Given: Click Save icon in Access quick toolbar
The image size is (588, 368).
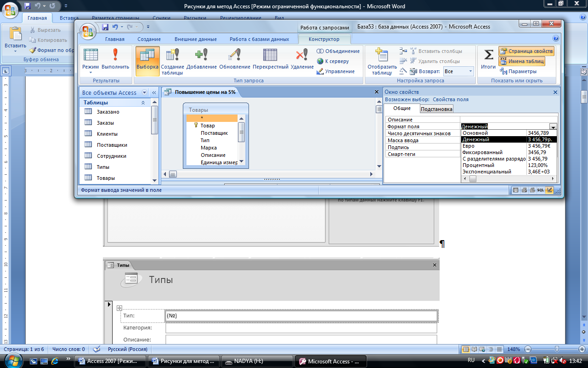Looking at the screenshot, I should tap(105, 27).
